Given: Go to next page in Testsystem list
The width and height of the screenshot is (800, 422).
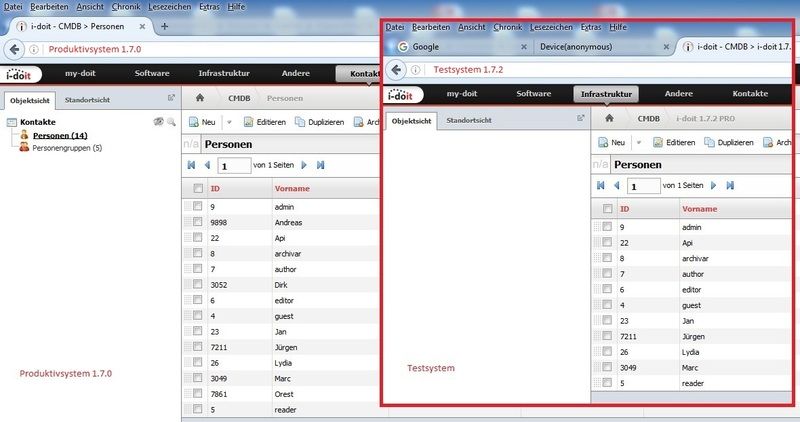Looking at the screenshot, I should [x=714, y=185].
